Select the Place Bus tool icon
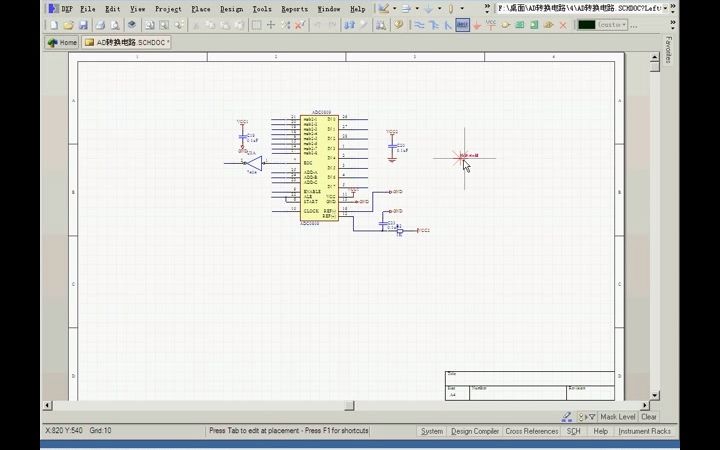Image resolution: width=720 pixels, height=450 pixels. pos(433,25)
